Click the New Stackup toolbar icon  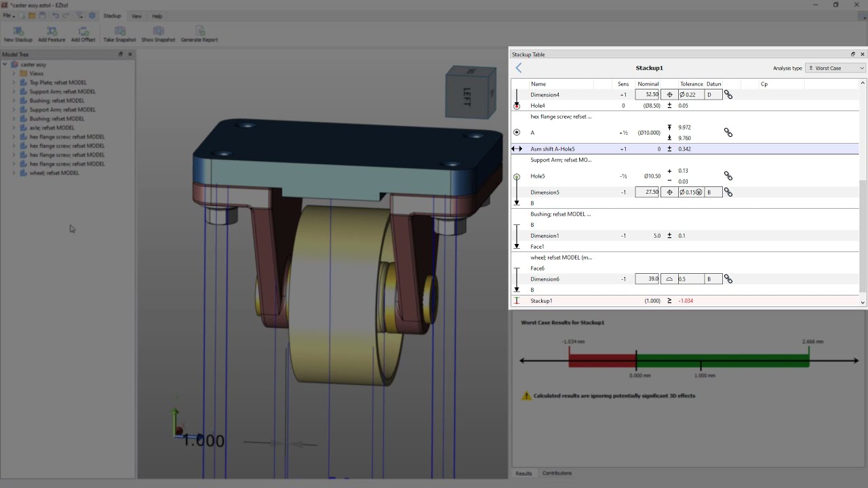[18, 32]
